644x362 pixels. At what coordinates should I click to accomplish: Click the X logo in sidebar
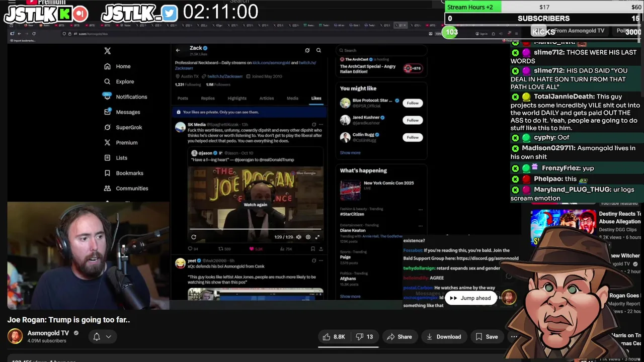[x=107, y=51]
